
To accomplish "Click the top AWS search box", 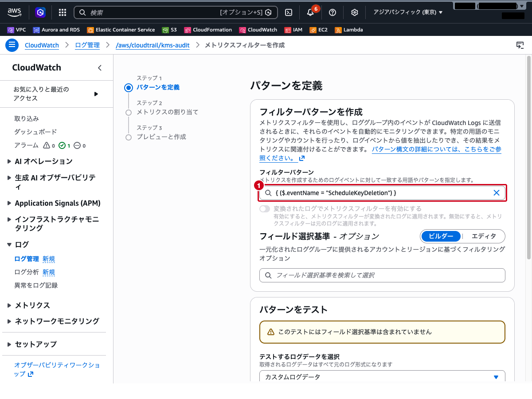I will [x=176, y=12].
